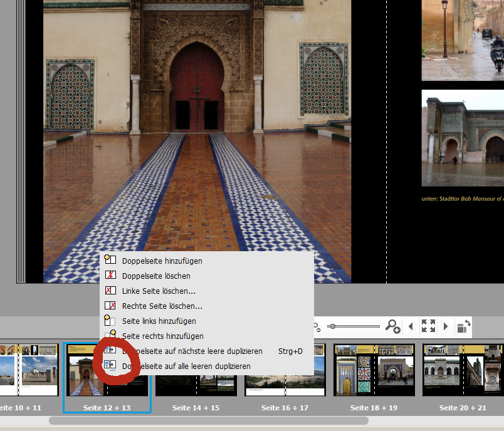Image resolution: width=504 pixels, height=431 pixels.
Task: Click icon beside Doppelseite hinzufügen
Action: [x=110, y=261]
